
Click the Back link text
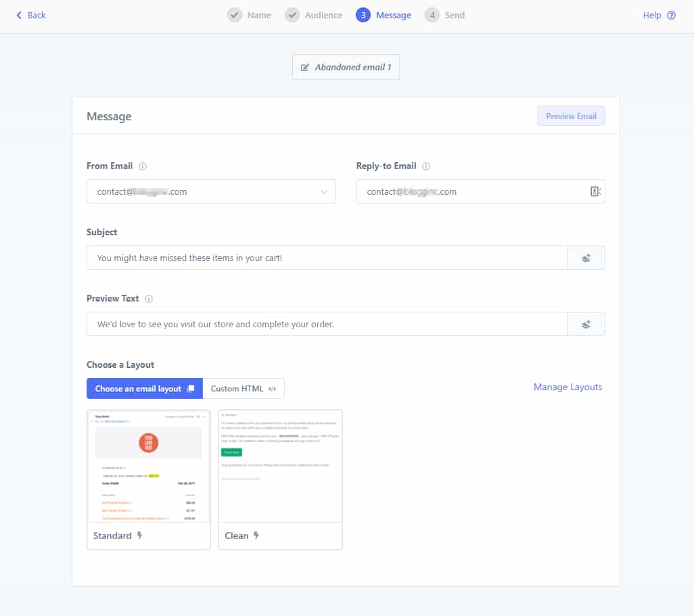[37, 15]
